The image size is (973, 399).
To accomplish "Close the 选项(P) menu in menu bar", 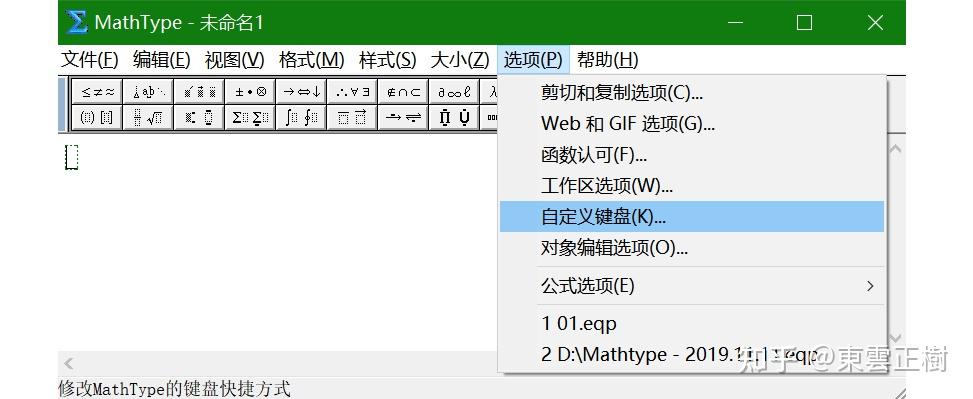I will pos(533,60).
